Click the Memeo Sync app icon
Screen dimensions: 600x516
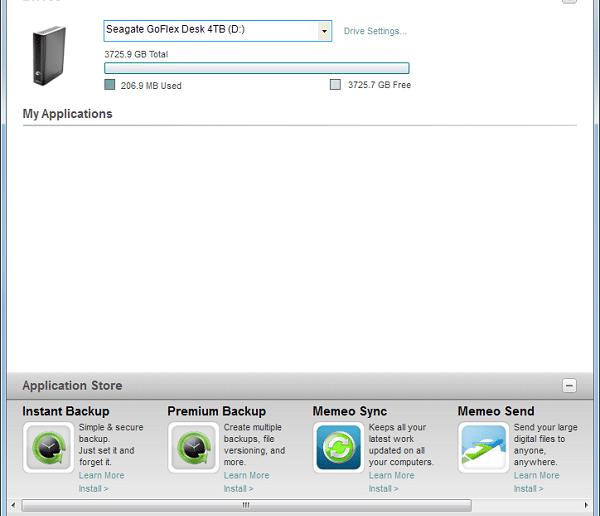tap(338, 447)
